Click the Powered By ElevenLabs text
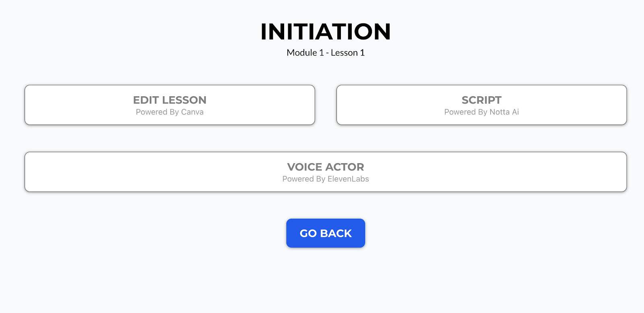This screenshot has height=313, width=644. tap(326, 179)
